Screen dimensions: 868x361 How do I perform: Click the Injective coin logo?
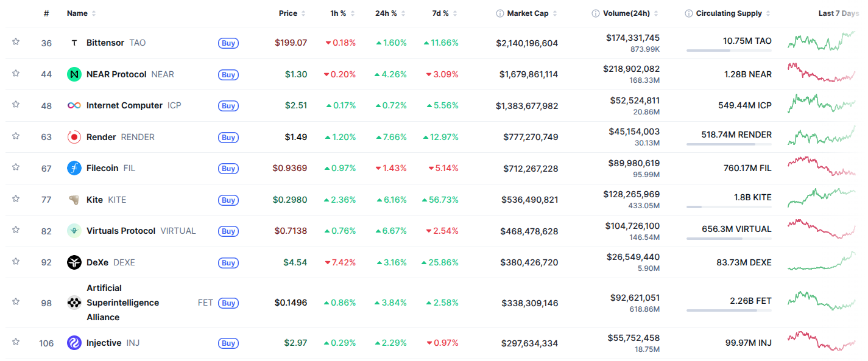(x=74, y=343)
